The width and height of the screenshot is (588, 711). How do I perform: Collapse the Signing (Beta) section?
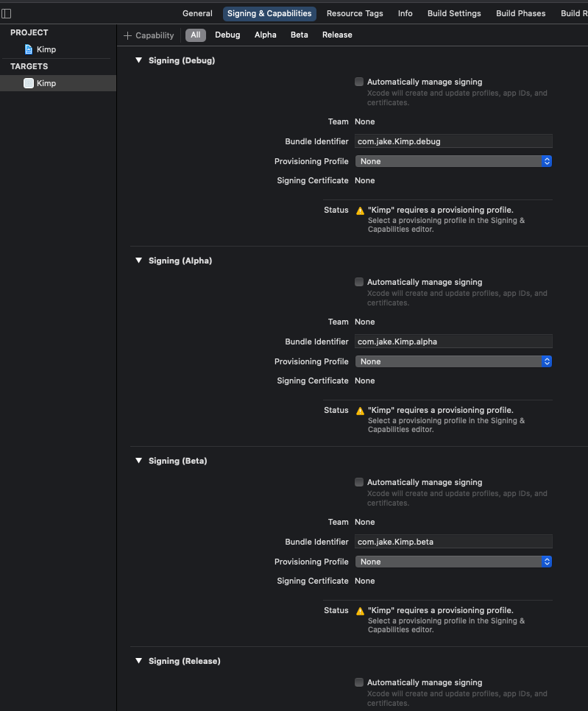point(139,461)
